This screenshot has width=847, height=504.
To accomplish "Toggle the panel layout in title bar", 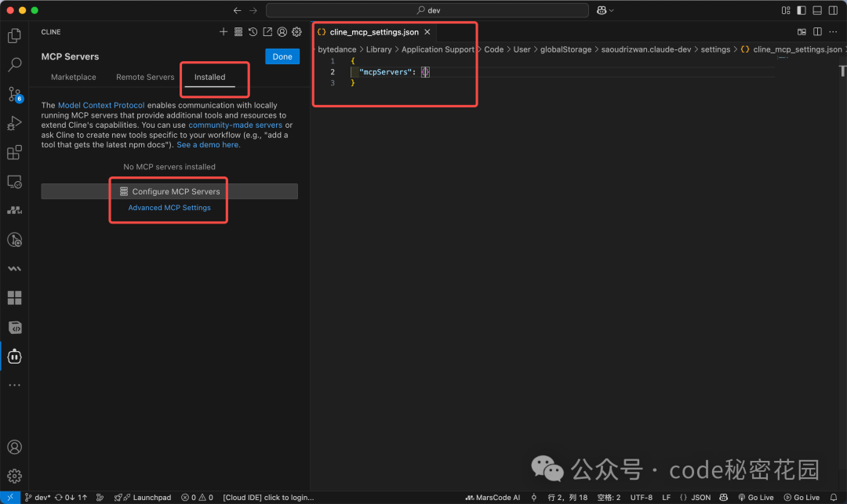I will click(817, 9).
